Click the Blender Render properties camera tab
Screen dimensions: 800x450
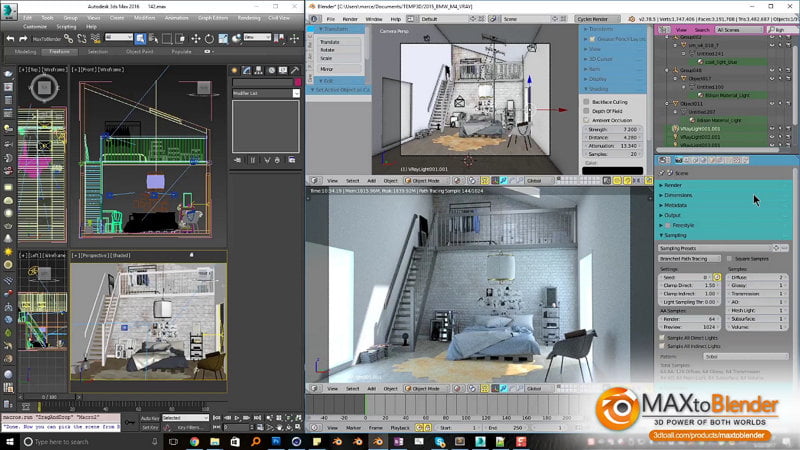coord(679,160)
